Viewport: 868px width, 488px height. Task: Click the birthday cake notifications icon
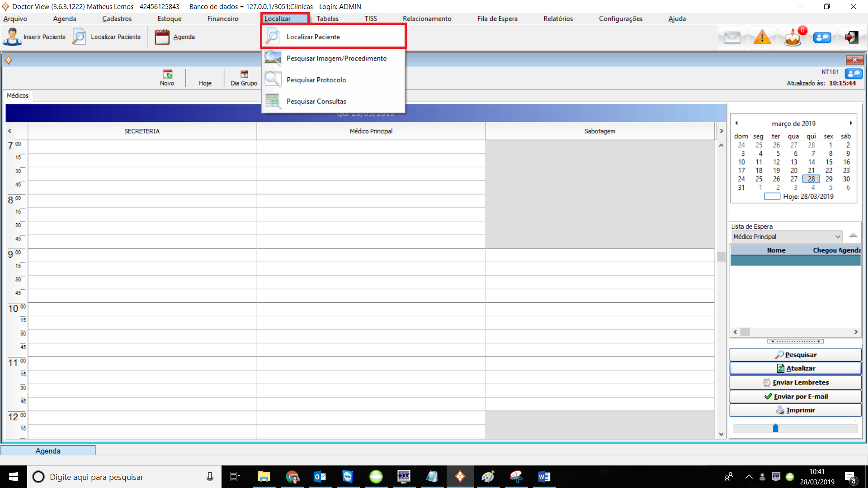793,38
